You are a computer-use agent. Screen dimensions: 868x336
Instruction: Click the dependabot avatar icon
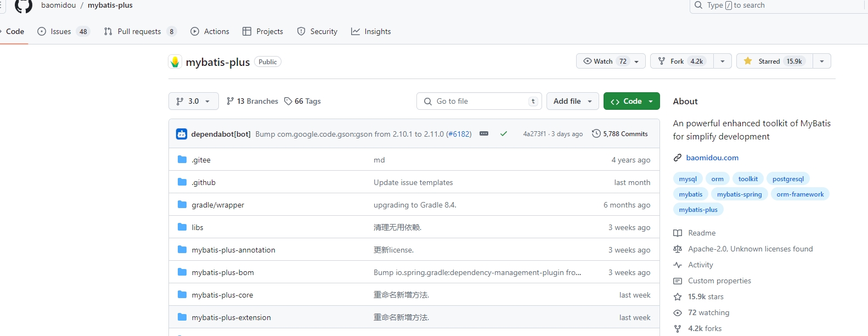pos(182,134)
